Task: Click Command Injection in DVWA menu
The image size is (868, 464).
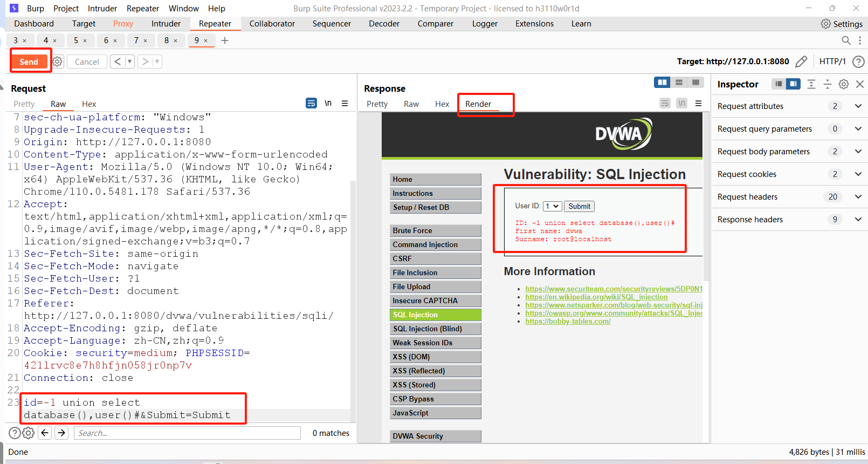Action: (436, 244)
